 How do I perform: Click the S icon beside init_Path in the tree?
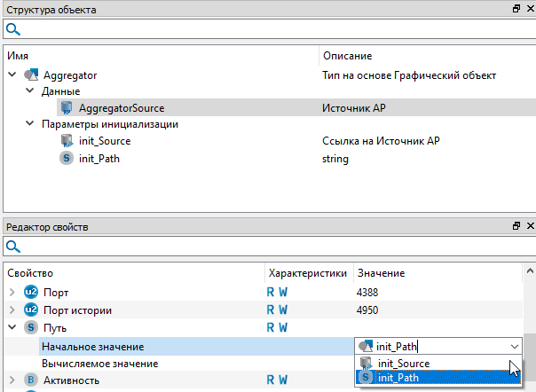coord(66,159)
